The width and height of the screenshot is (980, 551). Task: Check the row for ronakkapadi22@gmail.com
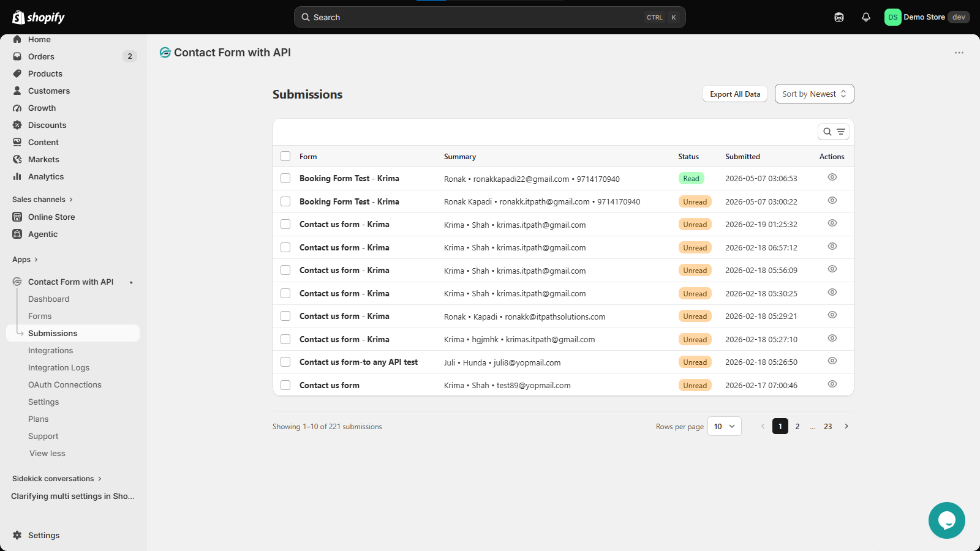tap(285, 178)
